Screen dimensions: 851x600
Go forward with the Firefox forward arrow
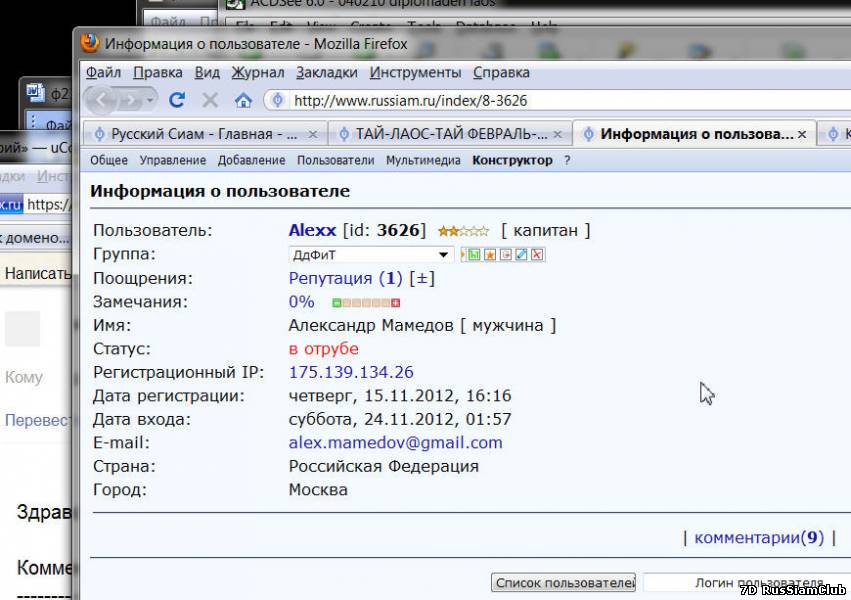coord(130,100)
